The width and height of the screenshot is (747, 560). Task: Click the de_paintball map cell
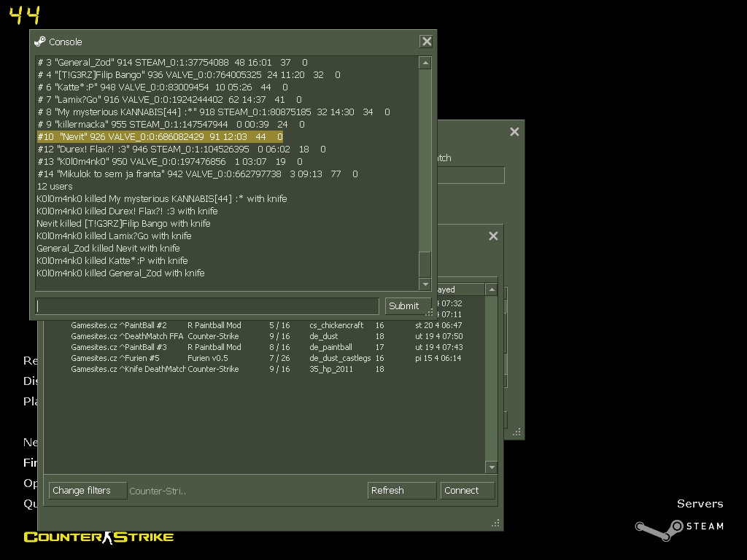331,347
